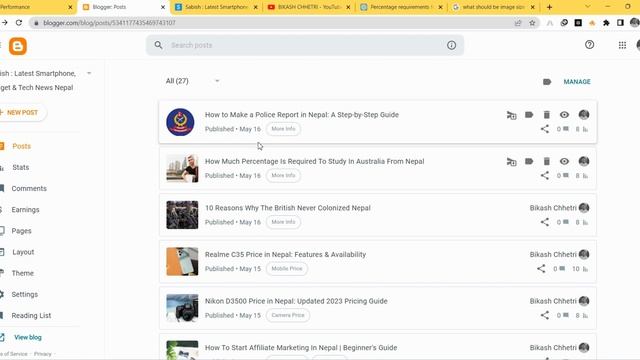Click the label icon next to MANAGE
This screenshot has height=360, width=640.
pos(547,82)
